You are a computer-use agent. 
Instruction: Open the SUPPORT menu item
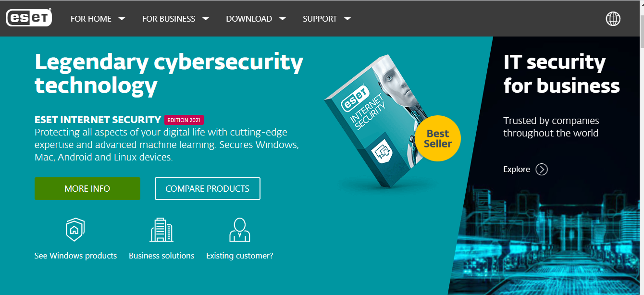320,19
